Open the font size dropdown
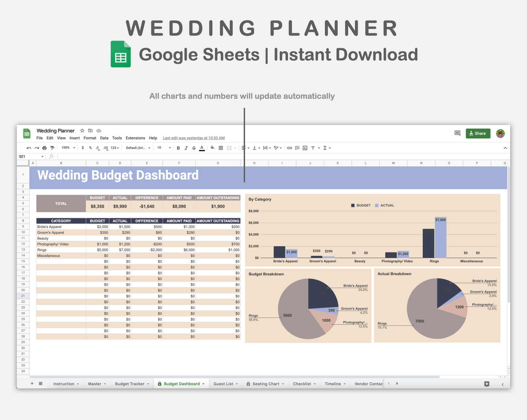Image resolution: width=527 pixels, height=420 pixels. click(x=163, y=148)
